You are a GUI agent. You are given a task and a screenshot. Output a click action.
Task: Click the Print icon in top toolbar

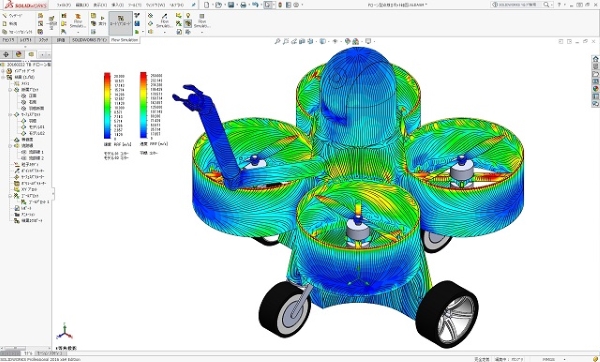pyautogui.click(x=243, y=5)
